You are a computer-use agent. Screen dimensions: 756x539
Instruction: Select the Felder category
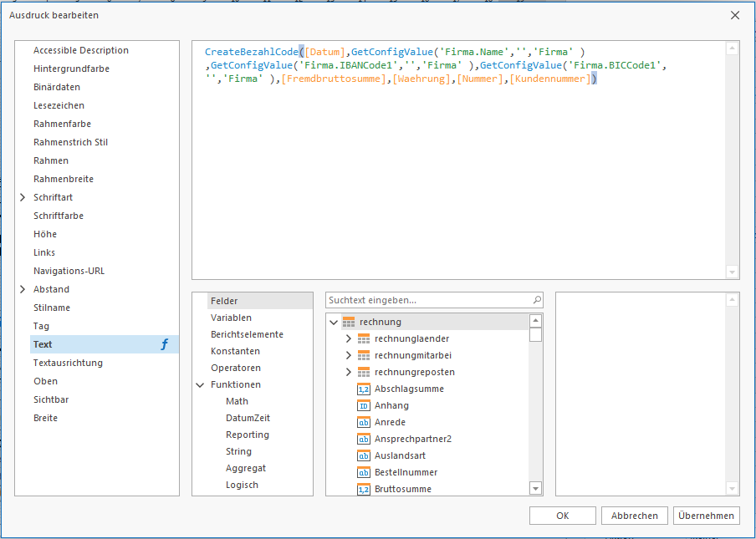coord(260,301)
